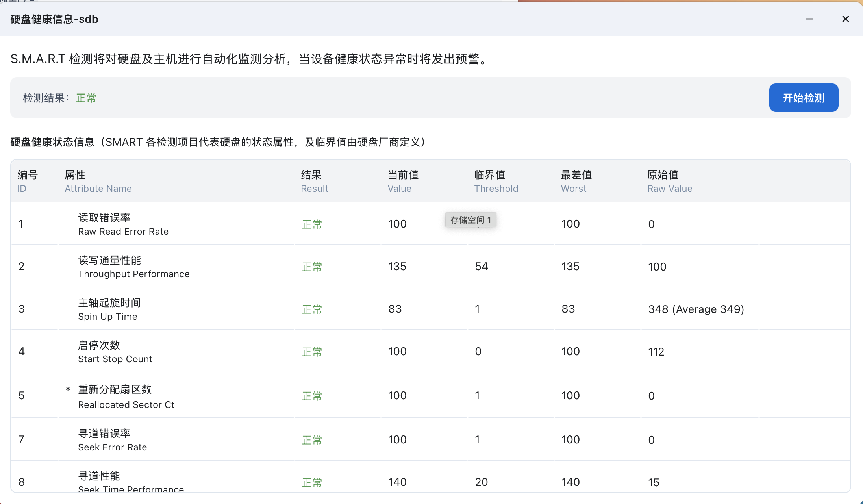Viewport: 863px width, 504px height.
Task: Select the Spin Up Time attribute
Action: (x=109, y=309)
